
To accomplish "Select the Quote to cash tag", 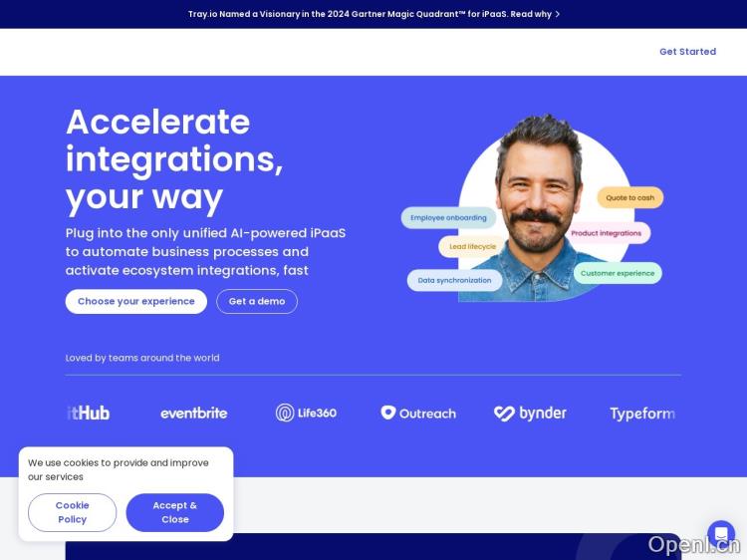I will [629, 197].
